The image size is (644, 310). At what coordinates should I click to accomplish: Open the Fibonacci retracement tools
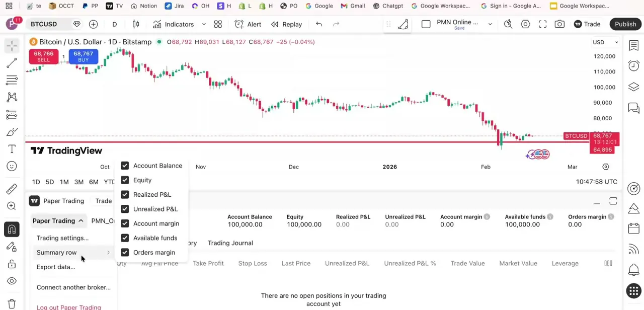click(x=12, y=80)
